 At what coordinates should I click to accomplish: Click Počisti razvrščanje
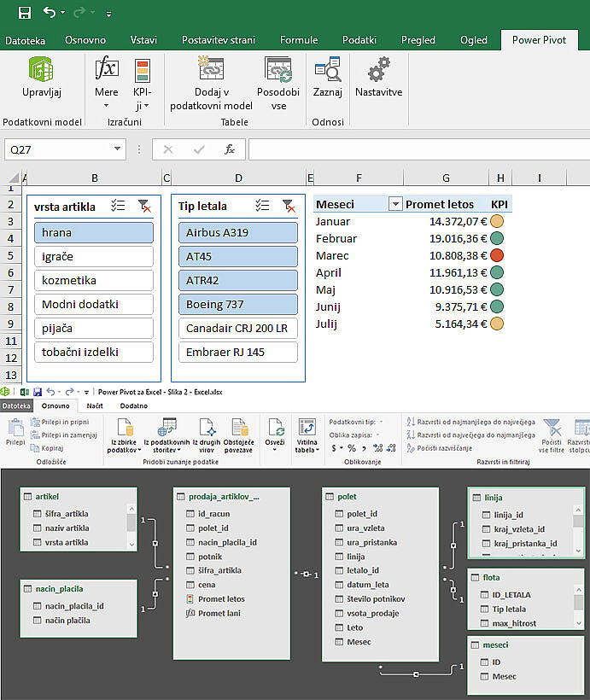point(439,448)
